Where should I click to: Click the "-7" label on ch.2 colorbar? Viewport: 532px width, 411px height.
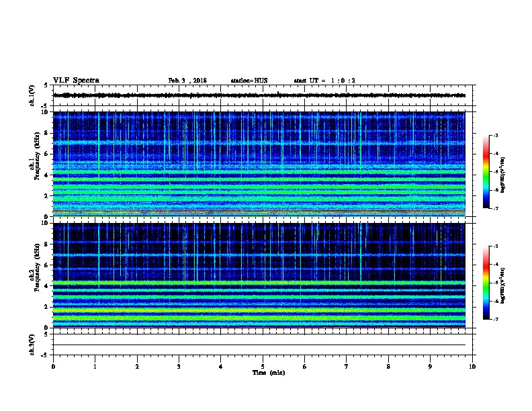tap(495, 319)
